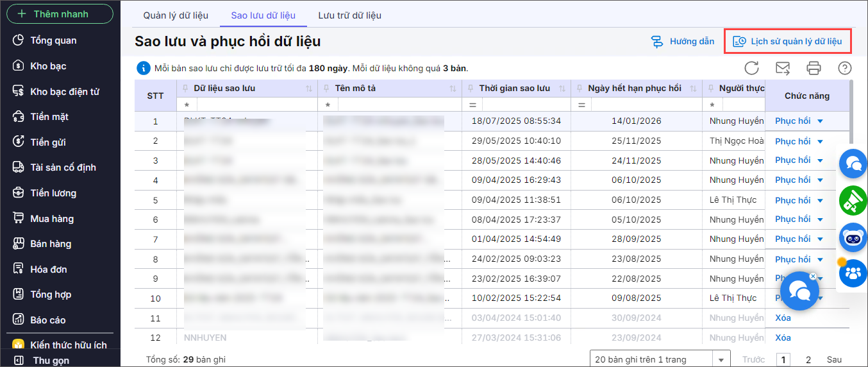Click Phục hồi in row 7
The width and height of the screenshot is (868, 367).
pyautogui.click(x=792, y=239)
